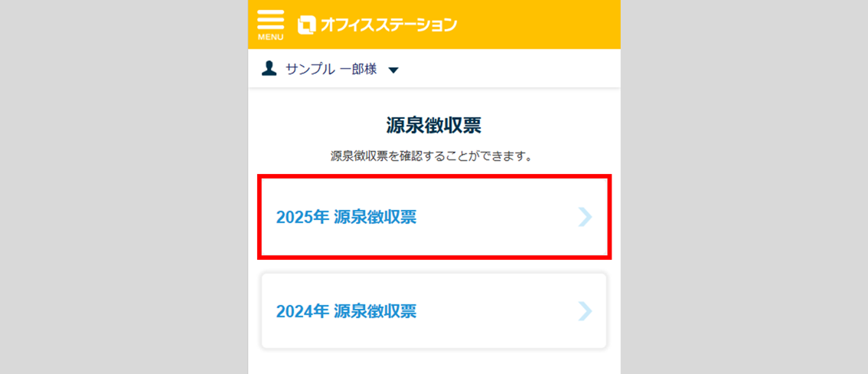Screen dimensions: 868x374
Task: Open the 2024年 源泉徴収票 link
Action: pos(346,311)
